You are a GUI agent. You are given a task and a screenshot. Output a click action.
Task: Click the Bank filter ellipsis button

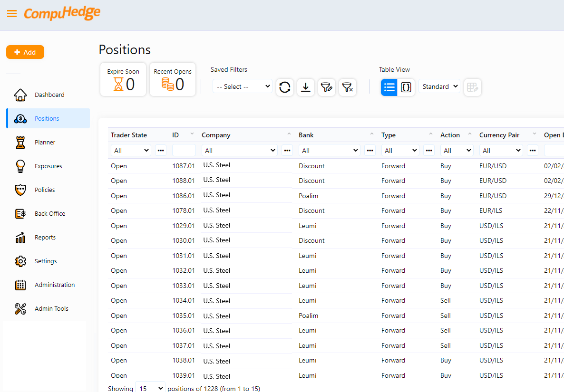pos(370,151)
